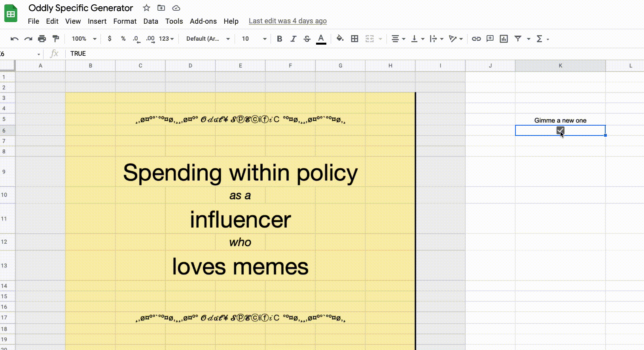The width and height of the screenshot is (644, 350).
Task: Select the Spending within policy cell
Action: click(241, 172)
